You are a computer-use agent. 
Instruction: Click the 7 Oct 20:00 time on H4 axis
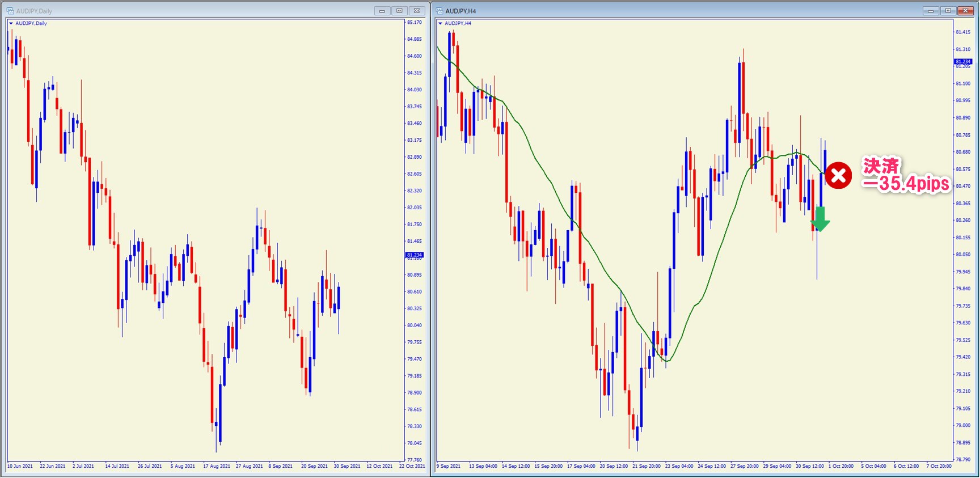pyautogui.click(x=939, y=467)
